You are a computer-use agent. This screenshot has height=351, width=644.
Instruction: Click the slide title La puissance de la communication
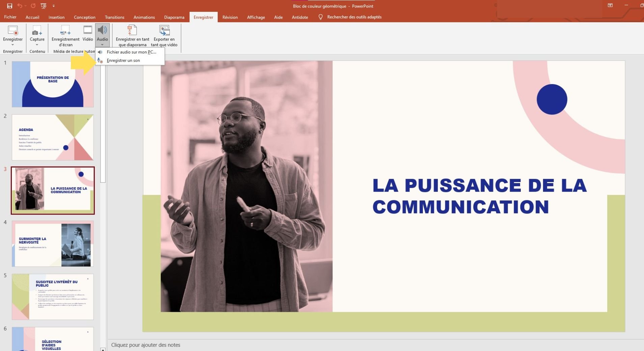[x=479, y=196]
